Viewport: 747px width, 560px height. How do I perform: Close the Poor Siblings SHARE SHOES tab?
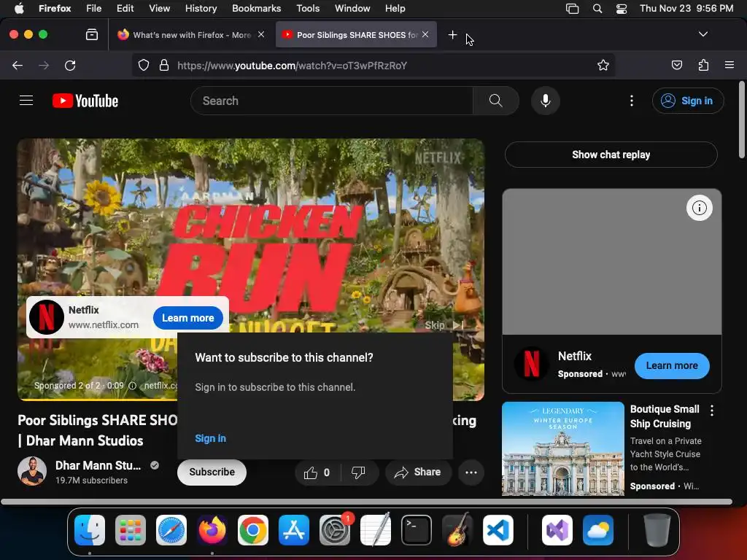click(x=425, y=34)
